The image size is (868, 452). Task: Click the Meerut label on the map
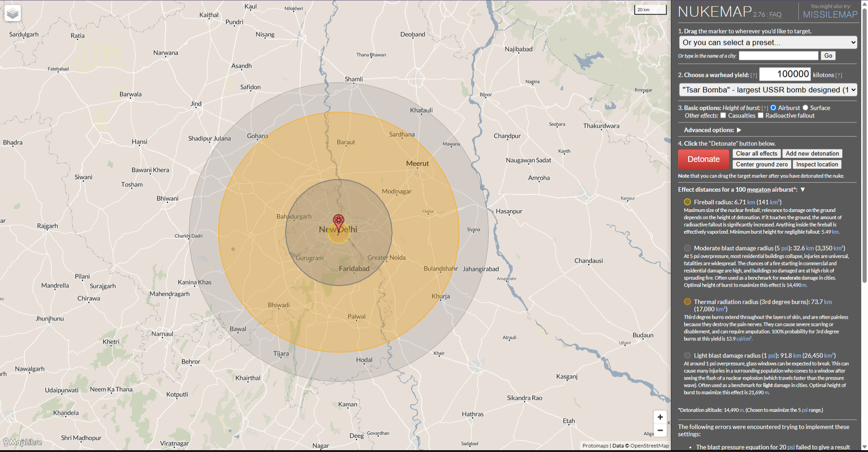(417, 164)
